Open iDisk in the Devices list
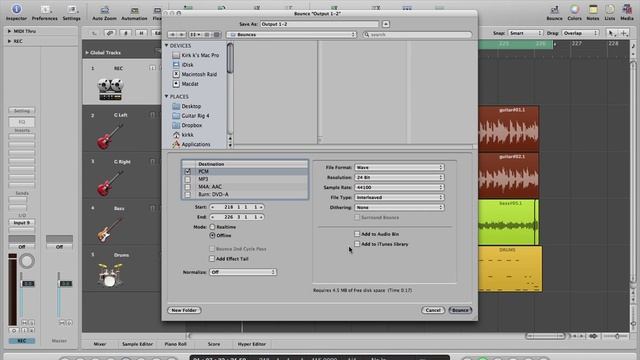The image size is (640, 360). 183,64
